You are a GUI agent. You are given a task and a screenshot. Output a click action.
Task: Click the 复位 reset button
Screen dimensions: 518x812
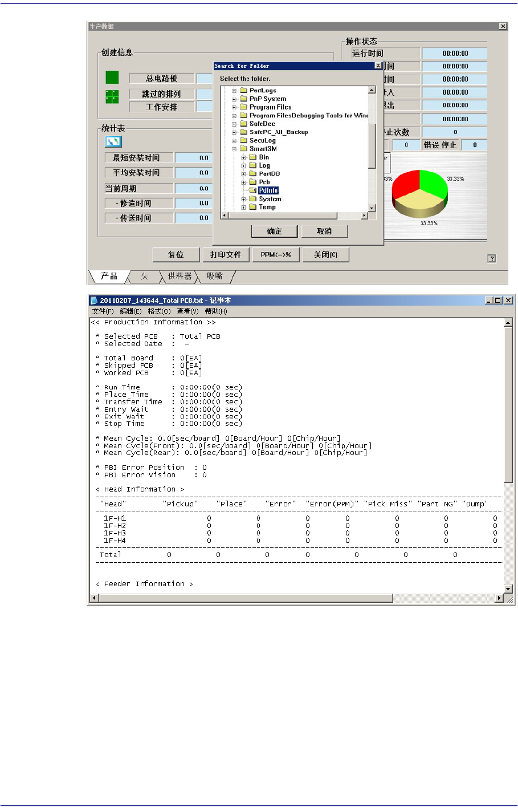176,254
